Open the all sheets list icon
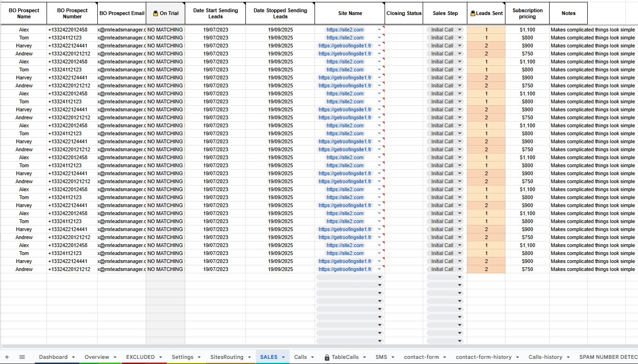638x364 pixels. tap(22, 357)
